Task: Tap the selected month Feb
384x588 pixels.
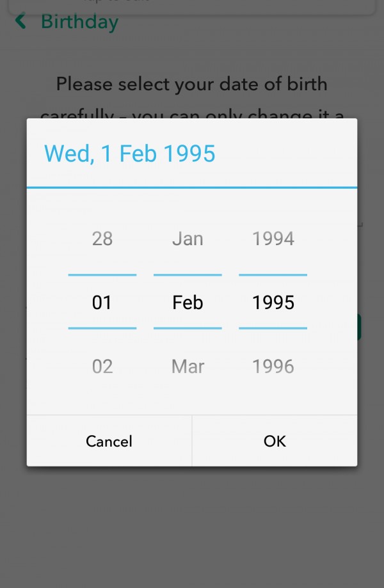Action: tap(188, 302)
